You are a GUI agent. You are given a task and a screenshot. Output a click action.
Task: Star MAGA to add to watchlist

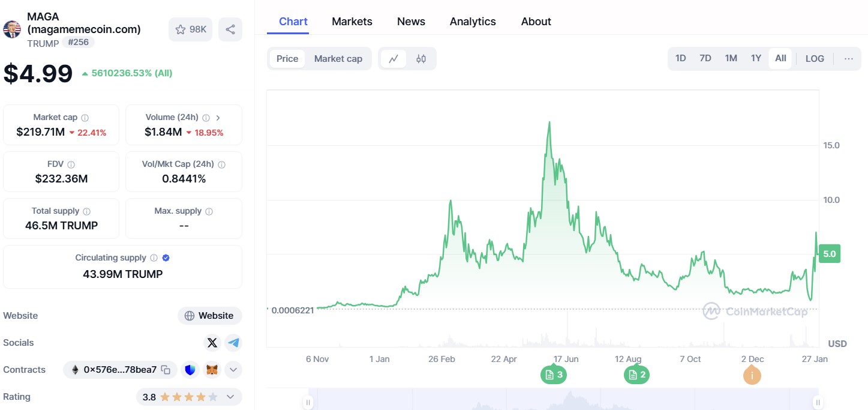190,29
